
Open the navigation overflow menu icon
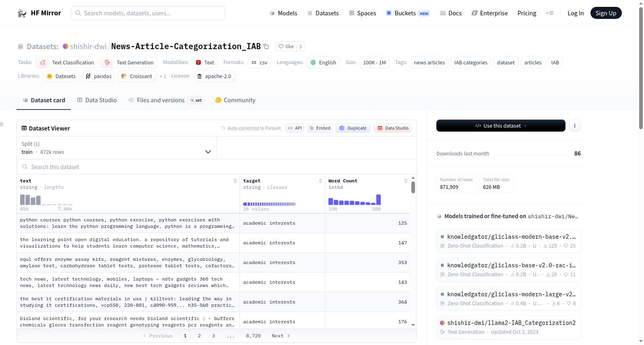coord(549,13)
